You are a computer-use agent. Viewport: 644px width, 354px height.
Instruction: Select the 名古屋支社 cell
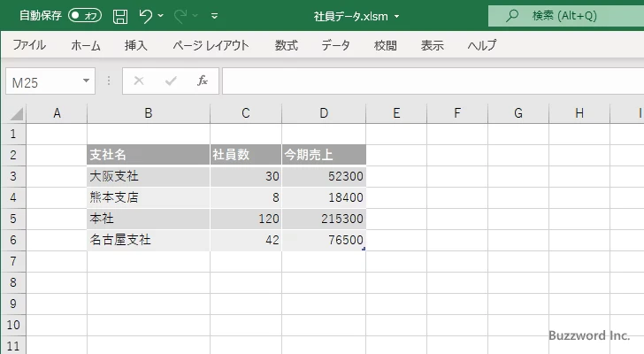149,240
